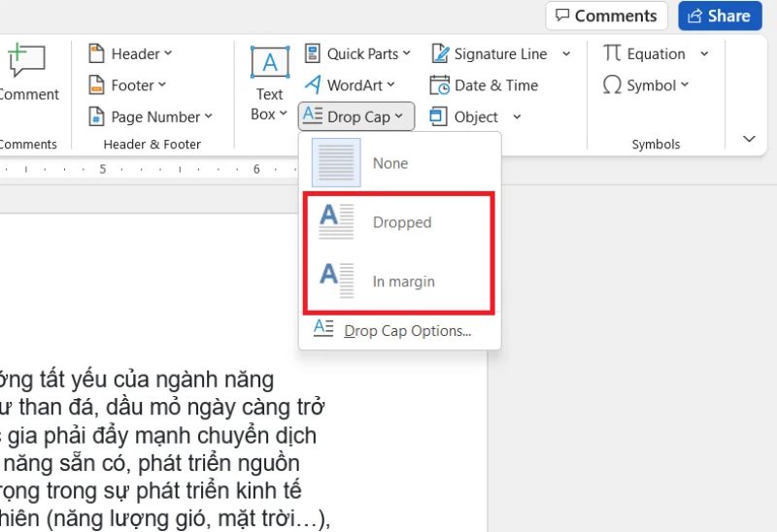Click the Object icon

[439, 116]
